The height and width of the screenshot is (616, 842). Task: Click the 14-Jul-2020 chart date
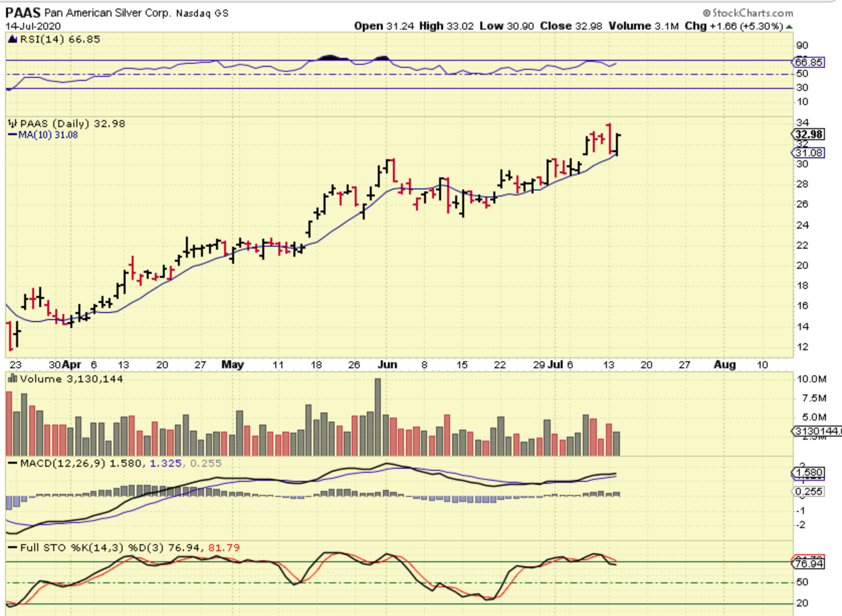pyautogui.click(x=33, y=26)
